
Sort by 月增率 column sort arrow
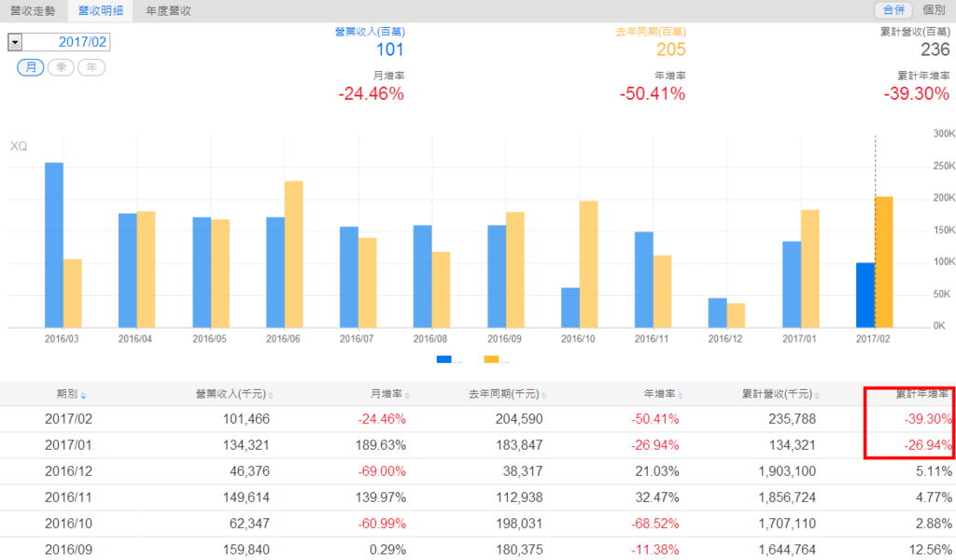(x=407, y=396)
